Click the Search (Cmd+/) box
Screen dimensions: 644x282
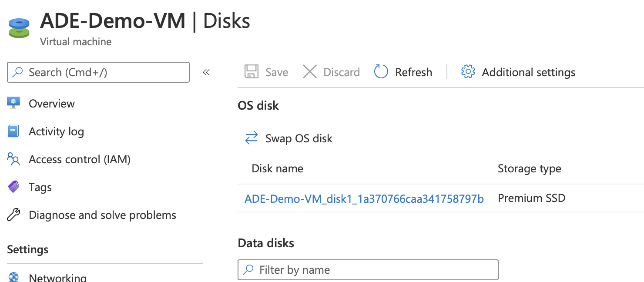click(98, 72)
